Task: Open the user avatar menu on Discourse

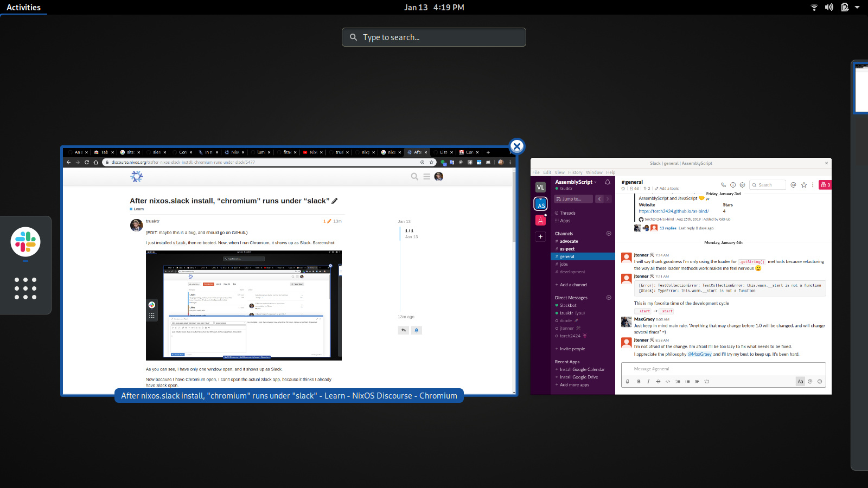Action: pyautogui.click(x=439, y=176)
